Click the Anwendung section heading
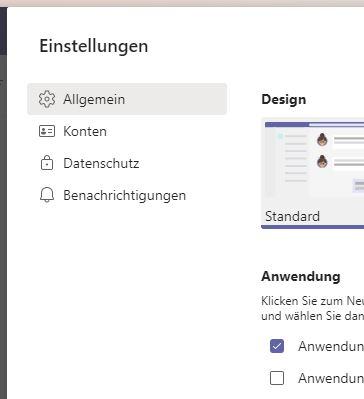Screen dimensions: 364x399 click(x=301, y=276)
